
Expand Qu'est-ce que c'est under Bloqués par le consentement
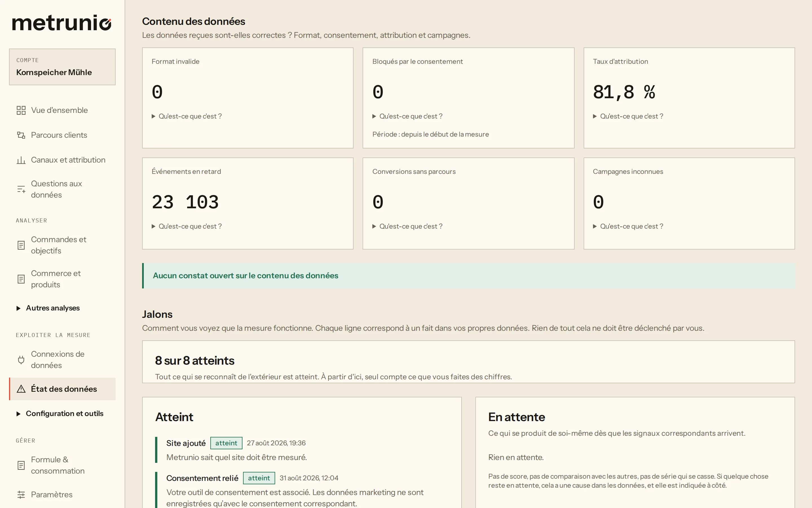point(407,116)
